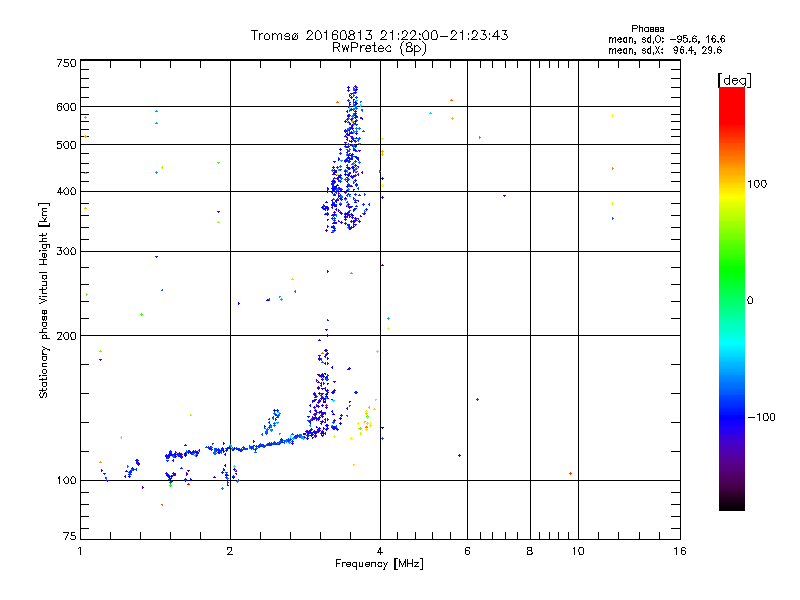Click the purple data point near 7 MHz

[505, 195]
